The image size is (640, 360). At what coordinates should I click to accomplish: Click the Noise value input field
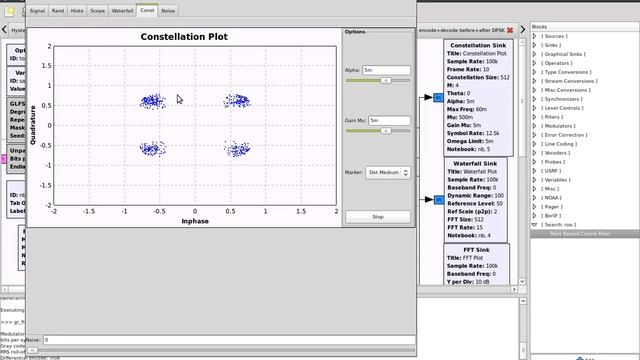[229, 340]
